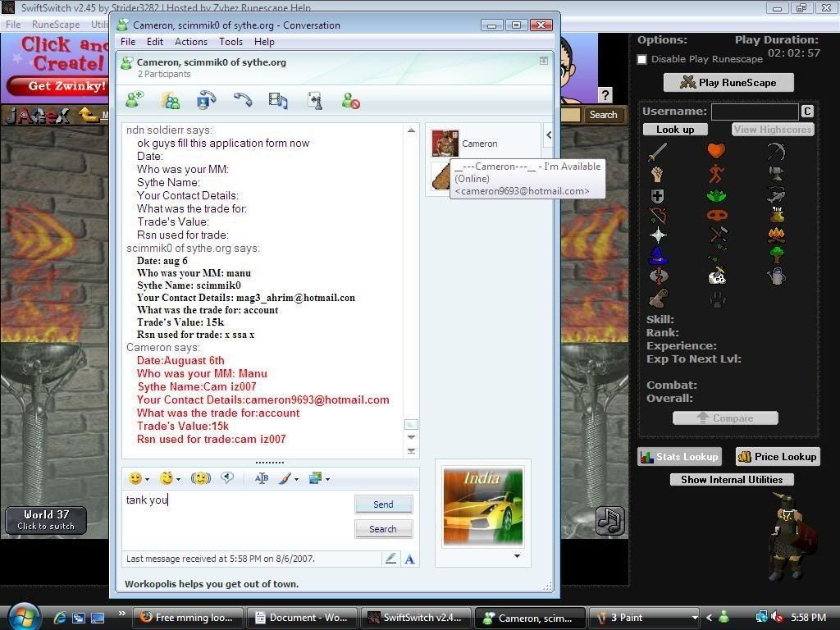Image resolution: width=840 pixels, height=630 pixels.
Task: Open the games icon in Messenger toolbar
Action: (315, 100)
